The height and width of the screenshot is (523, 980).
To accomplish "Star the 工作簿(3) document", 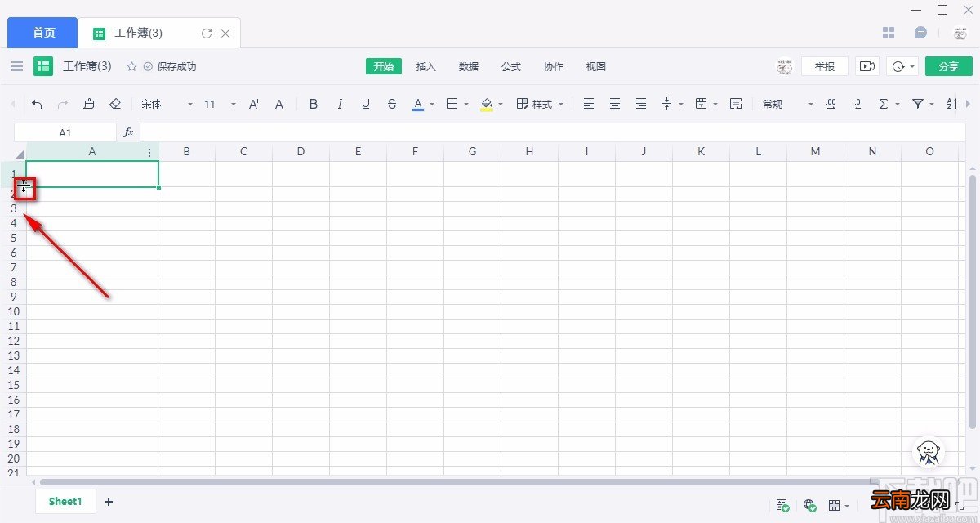I will (131, 66).
